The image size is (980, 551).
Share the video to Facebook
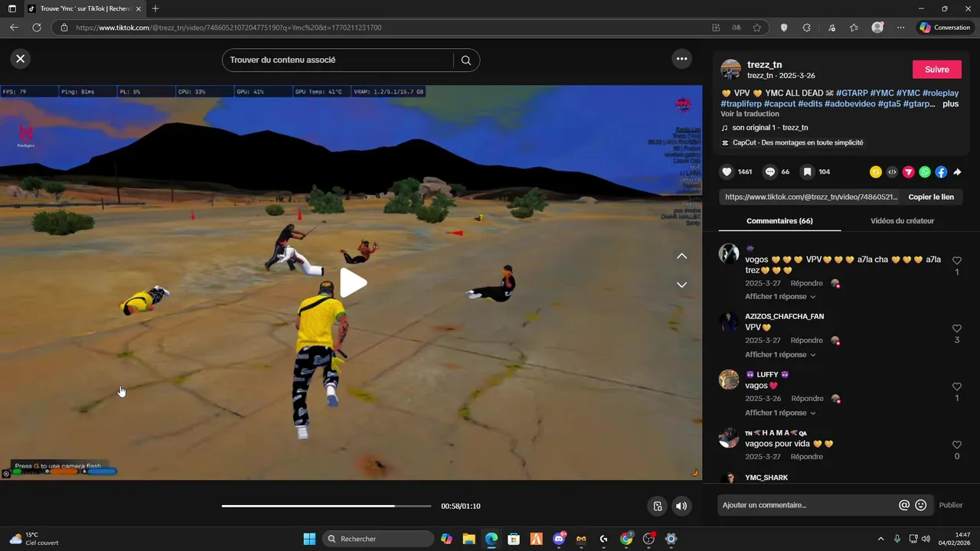click(x=941, y=172)
